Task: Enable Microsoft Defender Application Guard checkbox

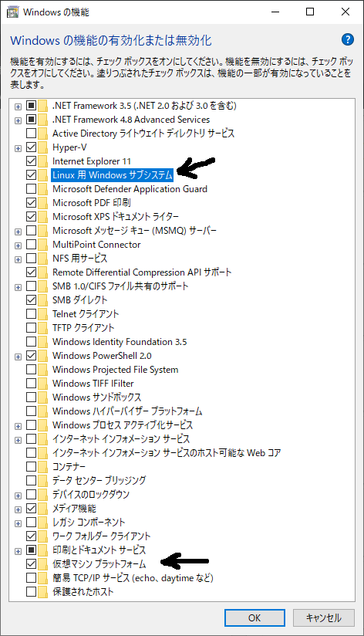Action: click(31, 188)
